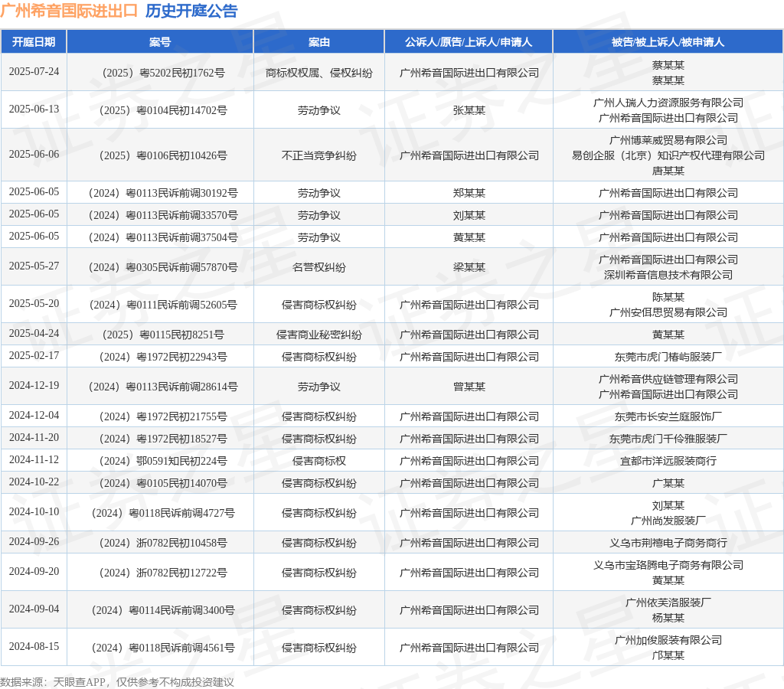784x689 pixels.
Task: Click the plaintiff name 梁某某
Action: point(469,267)
